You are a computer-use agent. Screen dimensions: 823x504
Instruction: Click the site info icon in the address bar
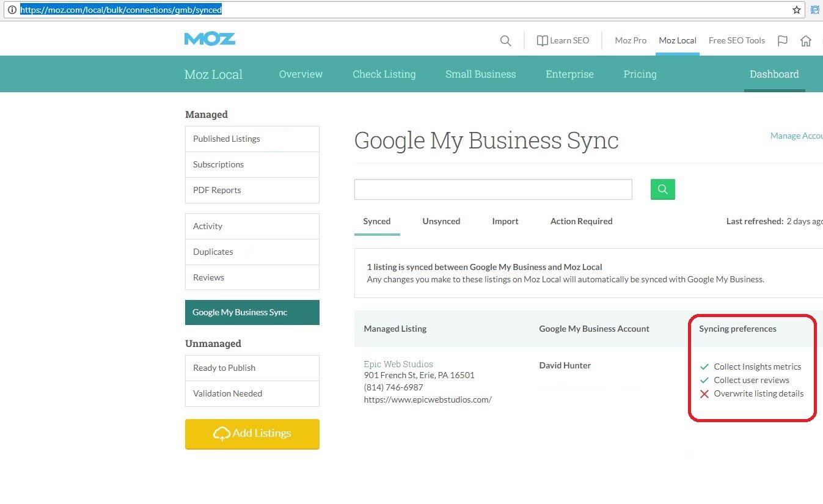click(x=12, y=10)
